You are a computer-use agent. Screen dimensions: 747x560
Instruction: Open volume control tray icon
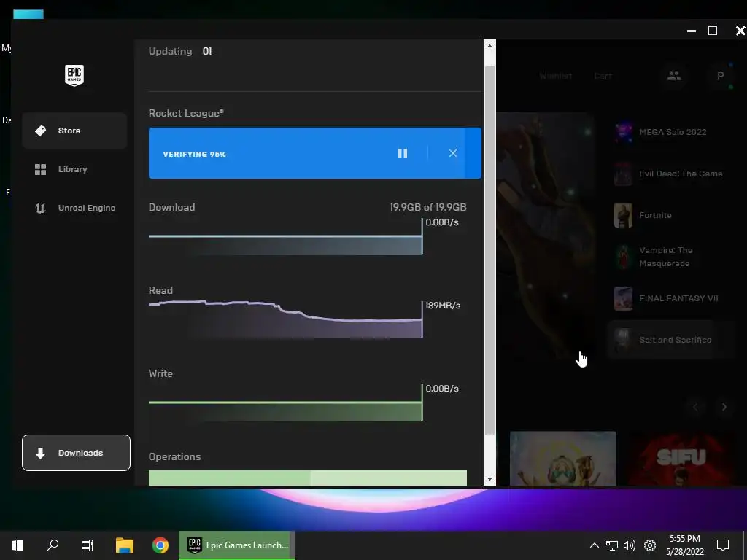click(630, 545)
